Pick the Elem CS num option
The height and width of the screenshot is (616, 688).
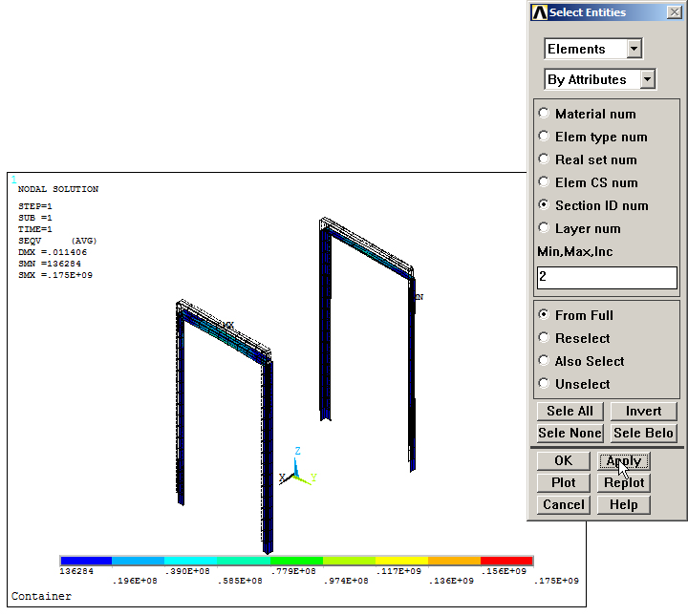pyautogui.click(x=545, y=182)
